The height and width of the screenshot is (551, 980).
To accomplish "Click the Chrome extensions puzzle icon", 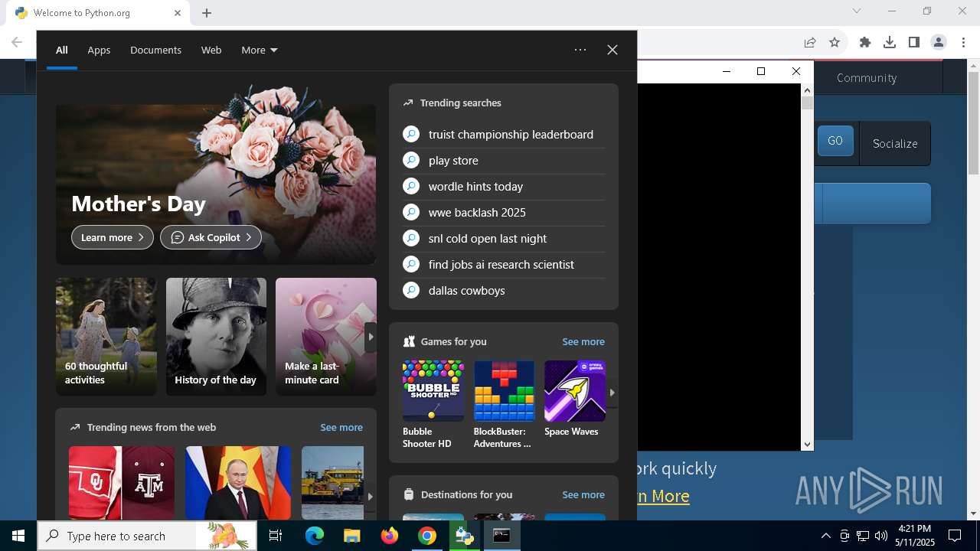I will pos(865,43).
